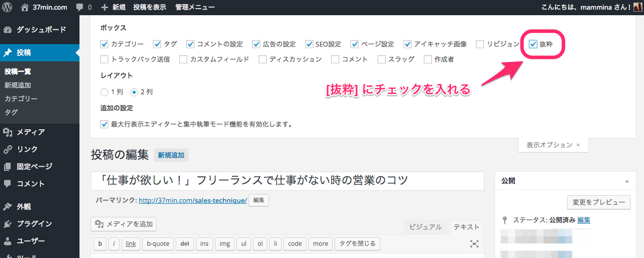
Task: Toggle distraction-free fullscreen editor icon
Action: pyautogui.click(x=474, y=244)
